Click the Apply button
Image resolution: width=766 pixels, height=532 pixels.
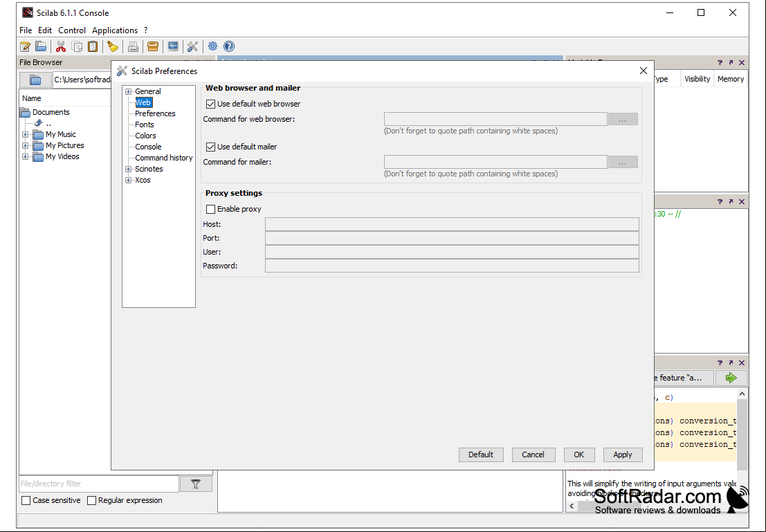[623, 455]
